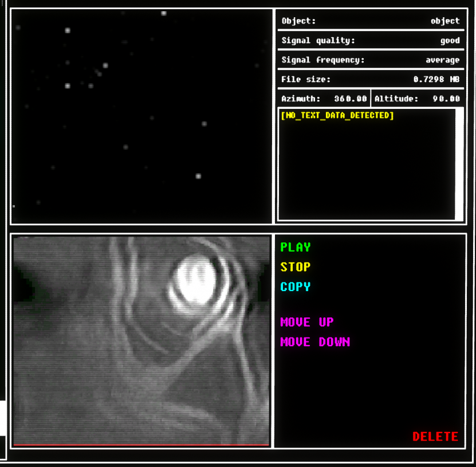
Task: Click the yellow STOP control
Action: point(295,267)
